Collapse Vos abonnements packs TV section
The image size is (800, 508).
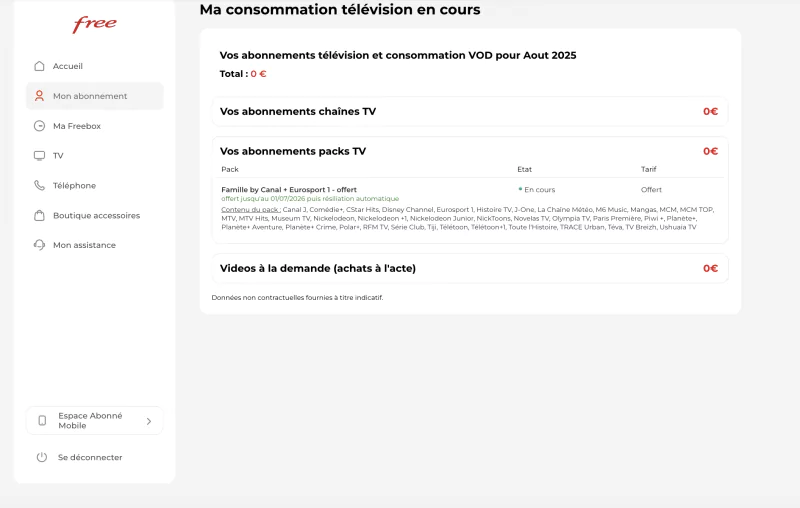469,151
